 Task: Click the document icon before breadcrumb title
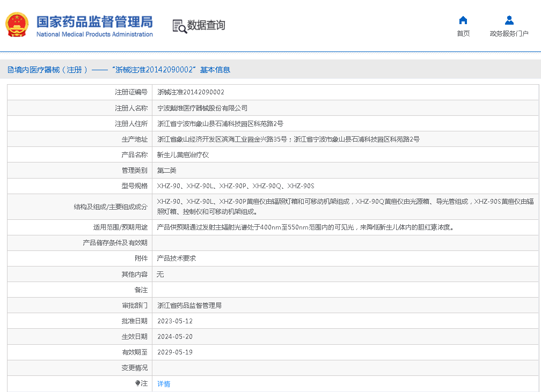tap(10, 70)
